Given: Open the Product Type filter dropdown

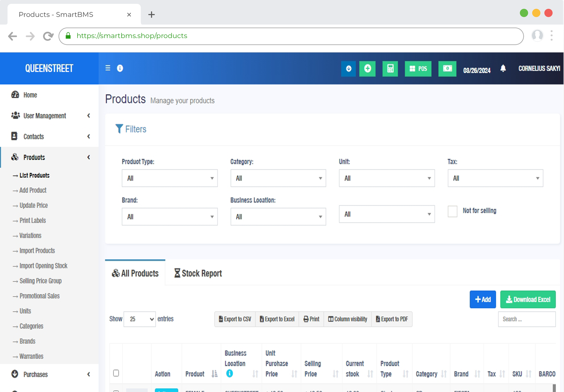Looking at the screenshot, I should pyautogui.click(x=170, y=178).
